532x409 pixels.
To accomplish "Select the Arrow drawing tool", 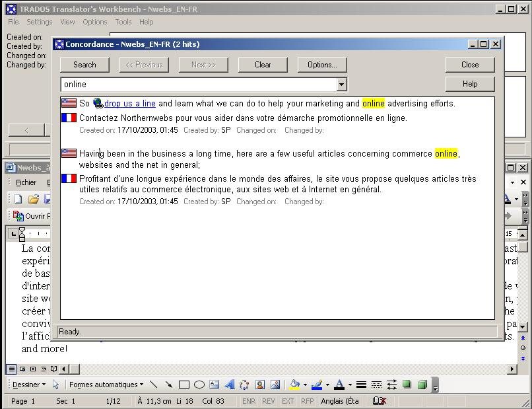I will tap(169, 385).
